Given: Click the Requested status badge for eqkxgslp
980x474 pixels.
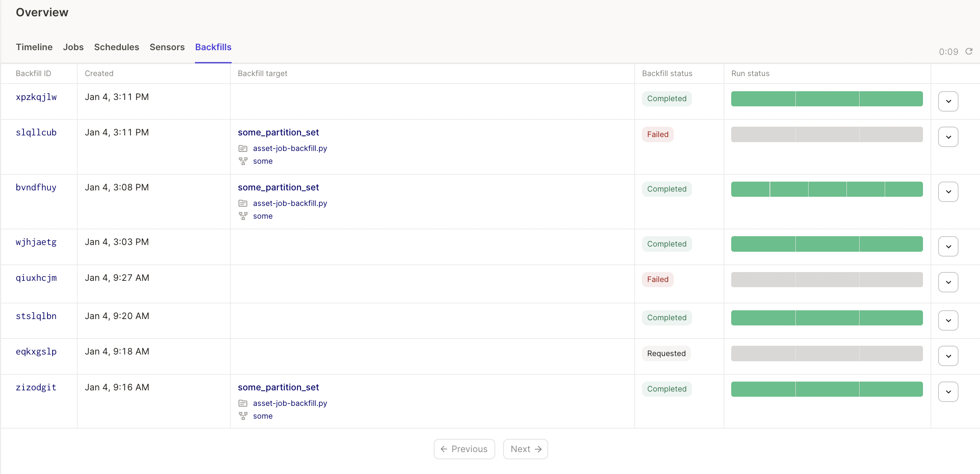Looking at the screenshot, I should [666, 353].
